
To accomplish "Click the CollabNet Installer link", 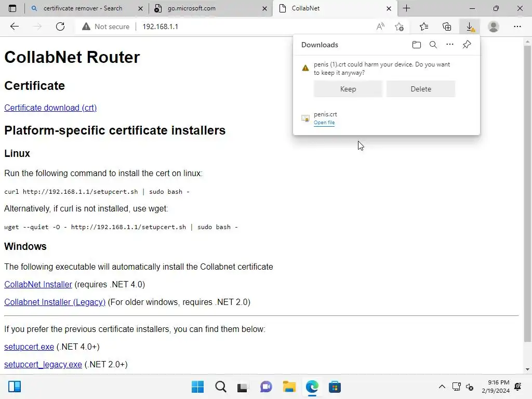I will (38, 284).
